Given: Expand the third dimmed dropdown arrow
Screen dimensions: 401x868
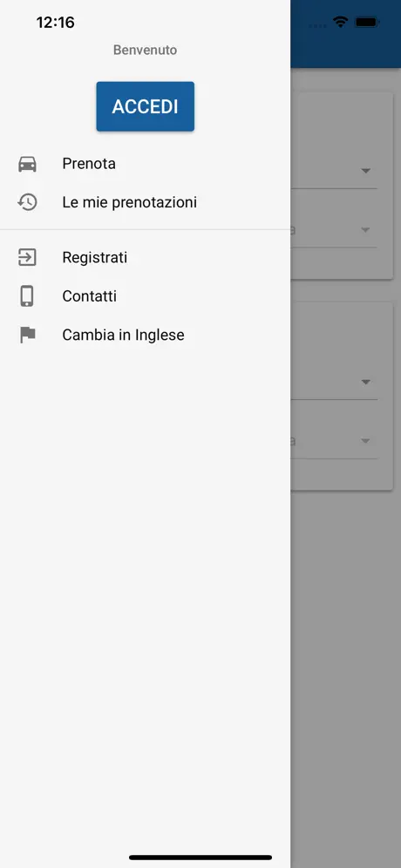Looking at the screenshot, I should [x=365, y=382].
